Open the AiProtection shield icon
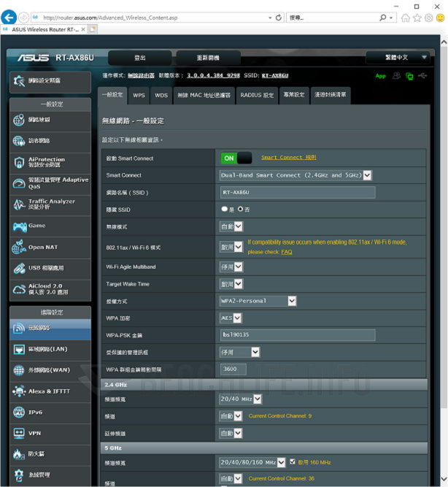The image size is (448, 487). click(x=19, y=162)
